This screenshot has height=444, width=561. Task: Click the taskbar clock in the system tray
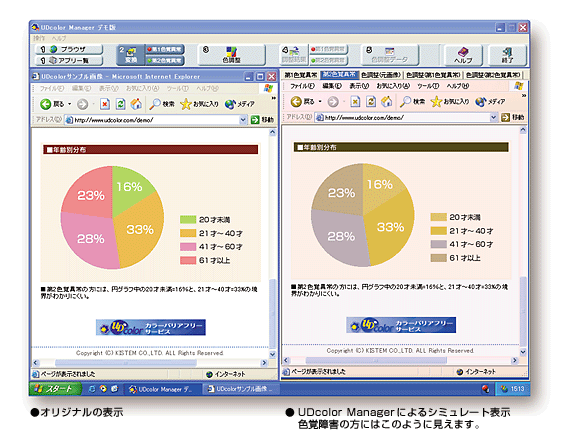(517, 389)
